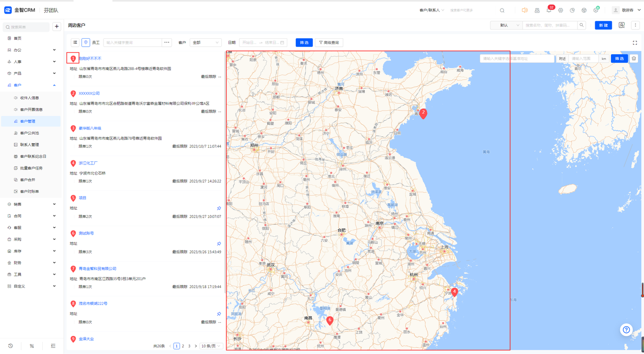Open 客户开票信息 submenu item
Screen dimensions: 644x354
click(x=32, y=109)
